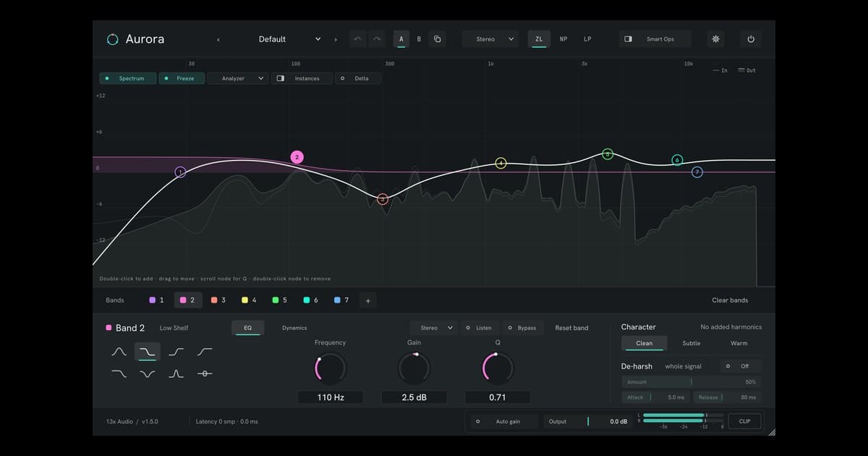Click the De-harsh Amount slider
This screenshot has width=868, height=456.
coord(692,382)
